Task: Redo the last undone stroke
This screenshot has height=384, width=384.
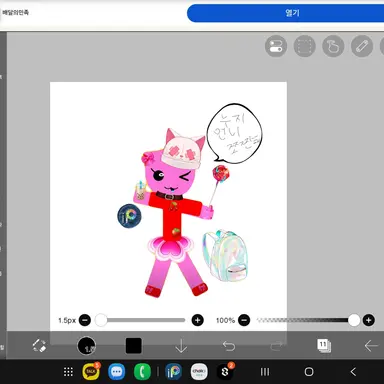Action: [276, 346]
